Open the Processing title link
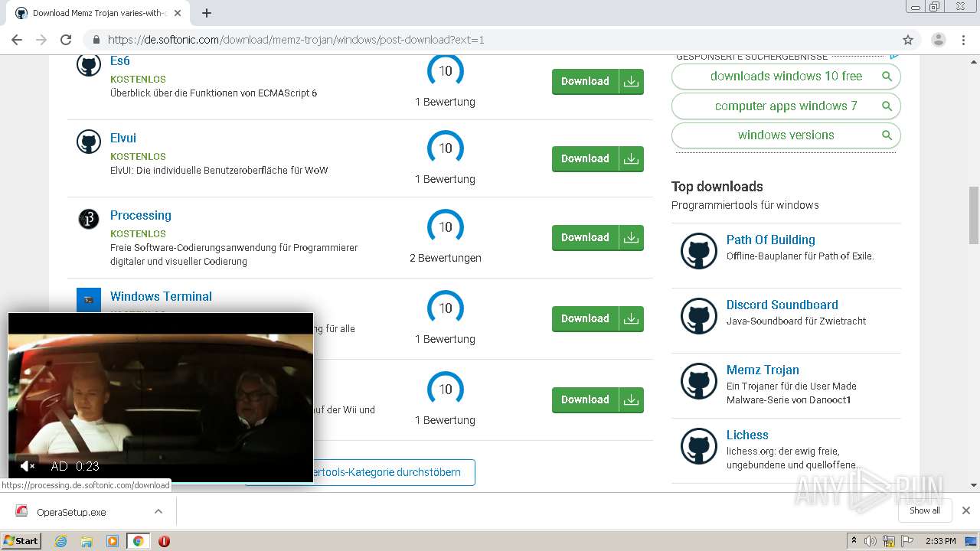980x551 pixels. (141, 215)
